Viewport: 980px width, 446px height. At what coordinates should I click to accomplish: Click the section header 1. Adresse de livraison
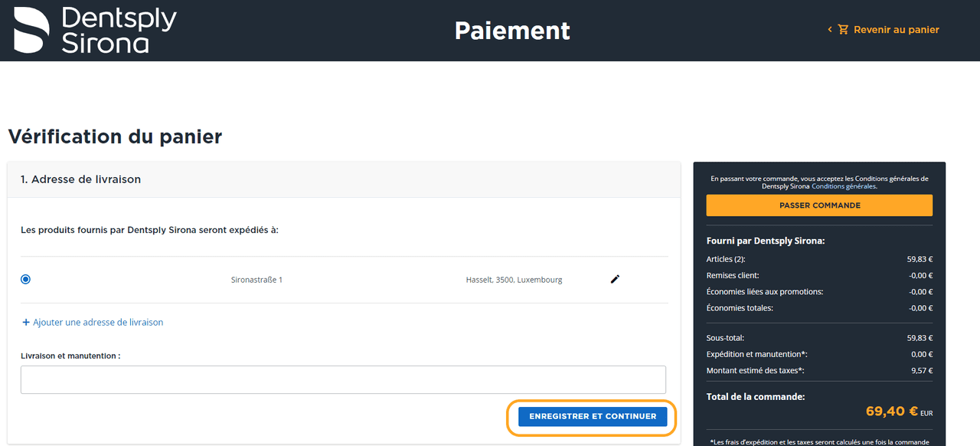[80, 179]
